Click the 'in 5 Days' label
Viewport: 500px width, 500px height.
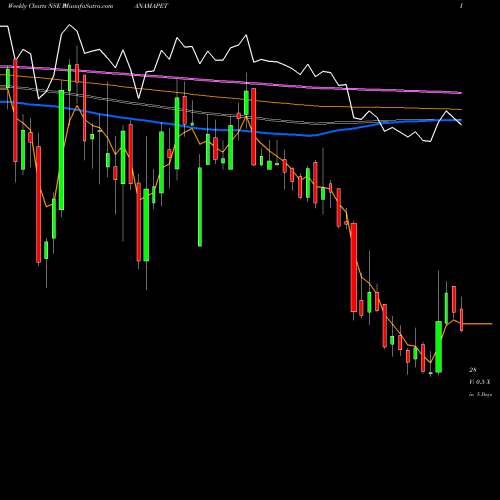point(480,394)
